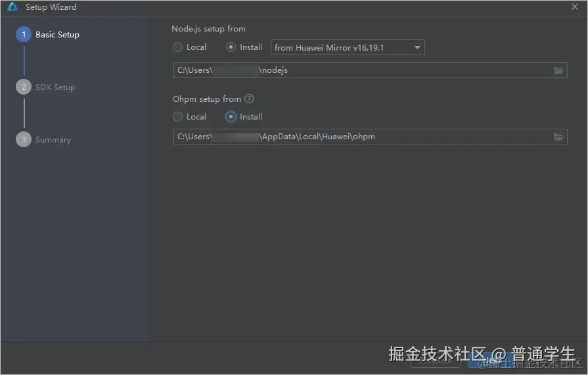Viewport: 588px width, 375px height.
Task: Select Local radio for Node.js setup
Action: [178, 47]
